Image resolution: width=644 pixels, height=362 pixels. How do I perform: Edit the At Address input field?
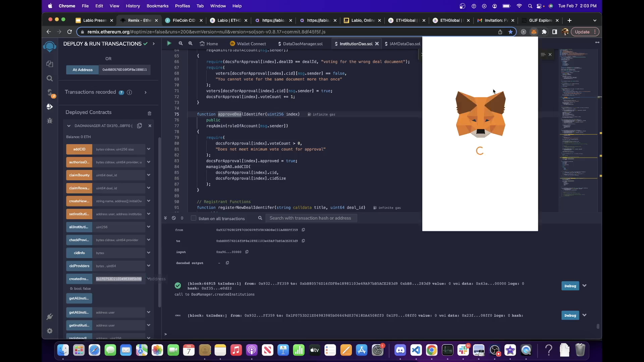tap(124, 70)
